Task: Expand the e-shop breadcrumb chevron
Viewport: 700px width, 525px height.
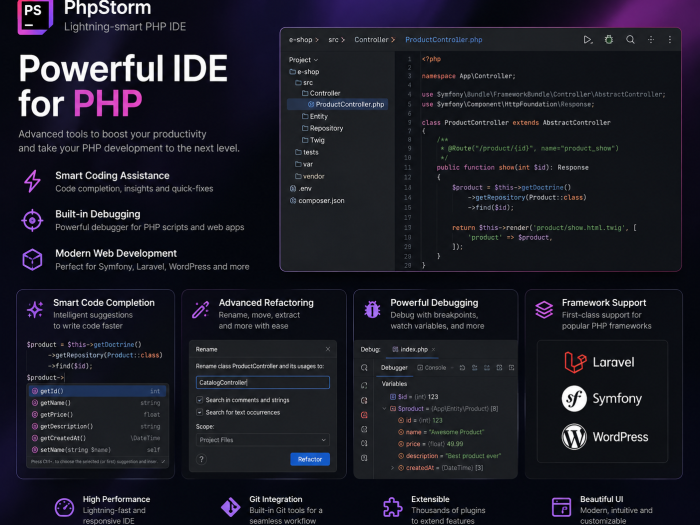Action: pos(317,40)
